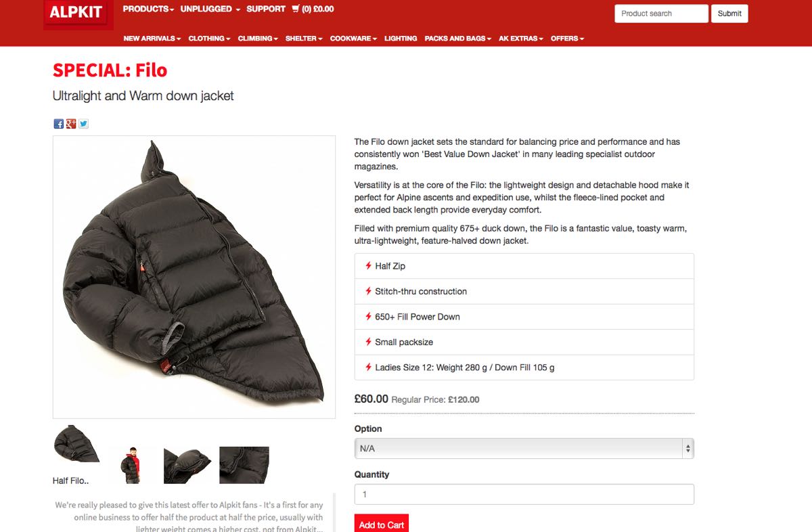The width and height of the screenshot is (812, 532).
Task: Expand the Shelter category menu
Action: (304, 39)
